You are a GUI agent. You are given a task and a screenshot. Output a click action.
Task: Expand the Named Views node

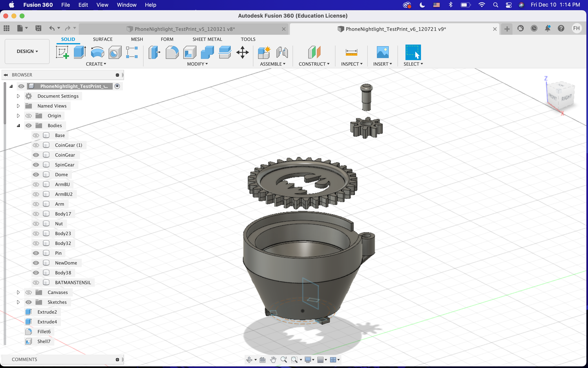pyautogui.click(x=18, y=106)
